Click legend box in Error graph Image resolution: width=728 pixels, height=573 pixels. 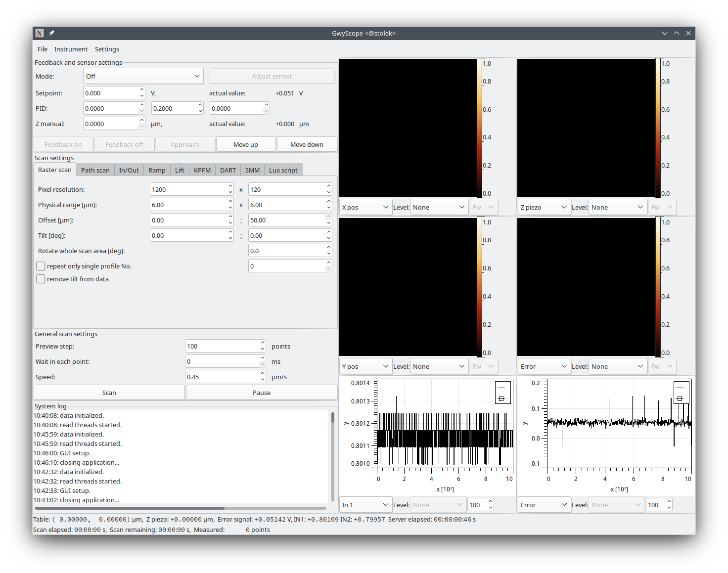click(x=681, y=393)
